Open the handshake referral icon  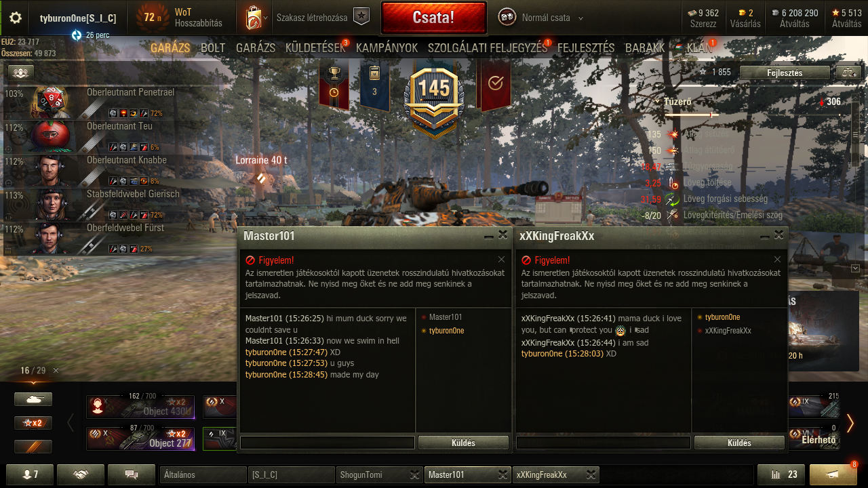80,474
